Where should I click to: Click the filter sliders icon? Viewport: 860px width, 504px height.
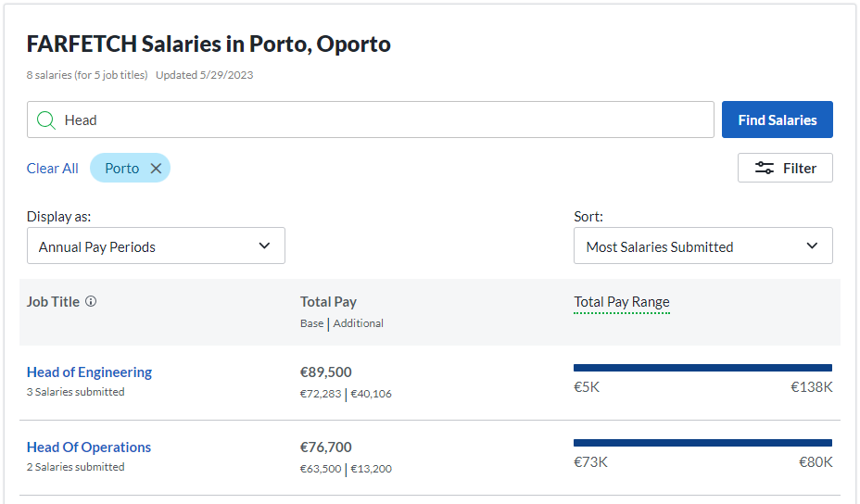764,168
